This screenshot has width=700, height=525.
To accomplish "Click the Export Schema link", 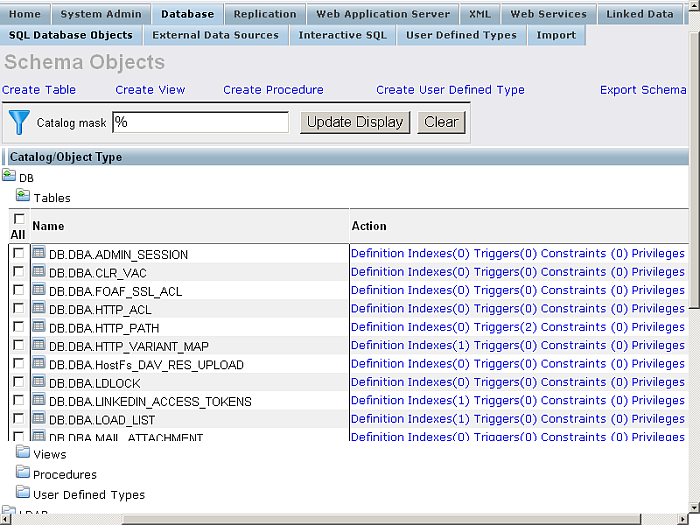I will pyautogui.click(x=643, y=90).
